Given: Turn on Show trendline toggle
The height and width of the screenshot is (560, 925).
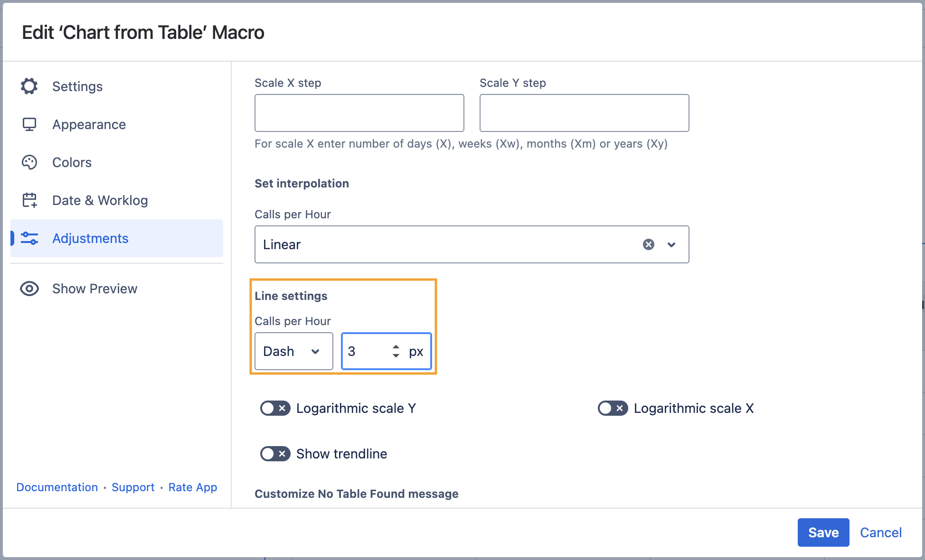Looking at the screenshot, I should coord(275,454).
